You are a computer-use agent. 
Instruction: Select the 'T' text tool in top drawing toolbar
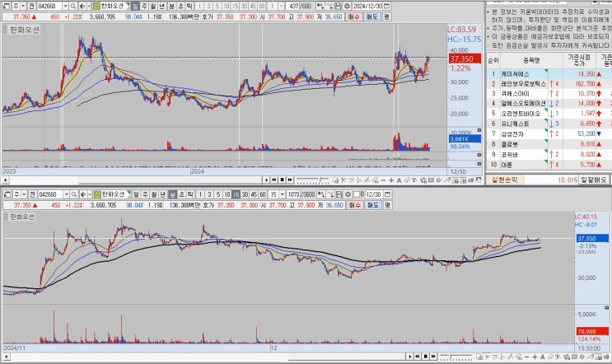pyautogui.click(x=413, y=180)
